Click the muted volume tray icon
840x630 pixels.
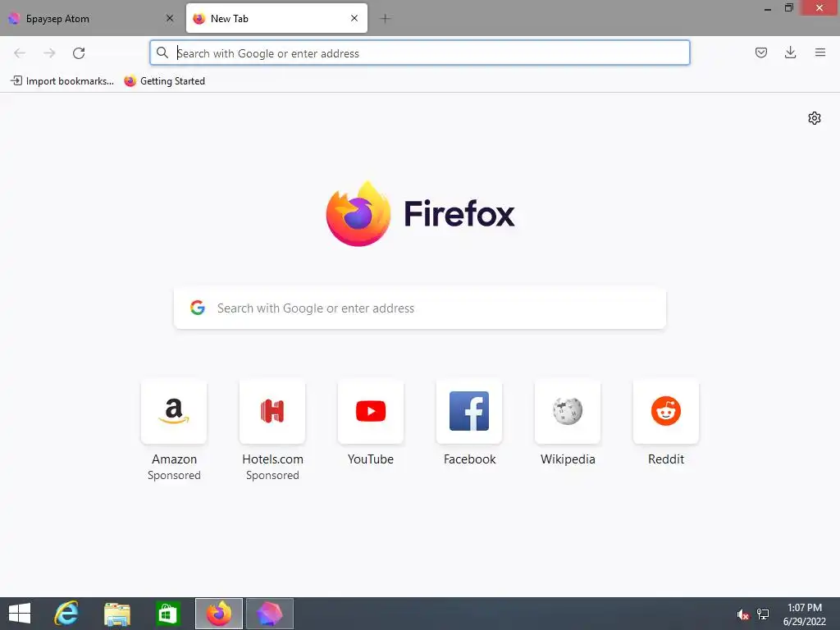[x=742, y=614]
